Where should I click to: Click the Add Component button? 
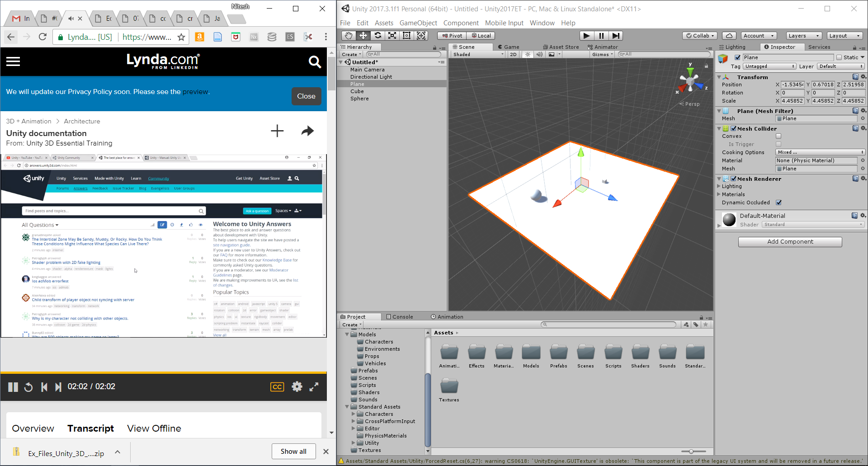click(x=790, y=242)
